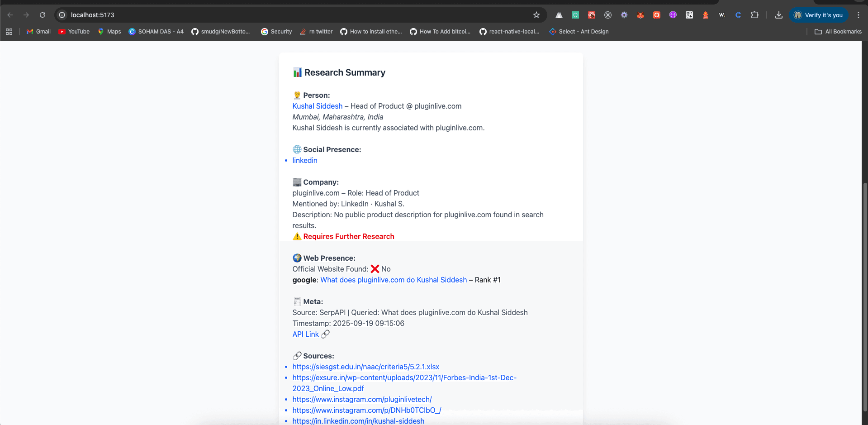Open instagram.com/pluginlivetech source link
This screenshot has width=868, height=425.
[x=362, y=399]
